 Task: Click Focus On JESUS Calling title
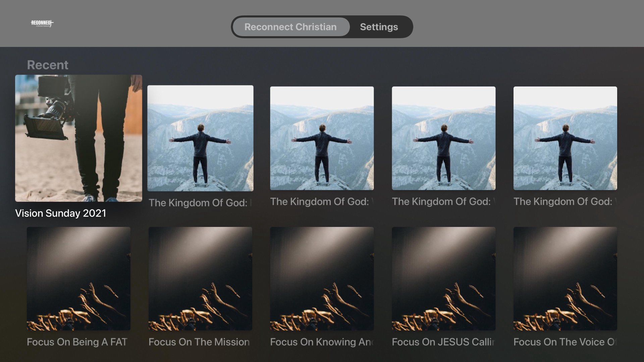point(443,342)
